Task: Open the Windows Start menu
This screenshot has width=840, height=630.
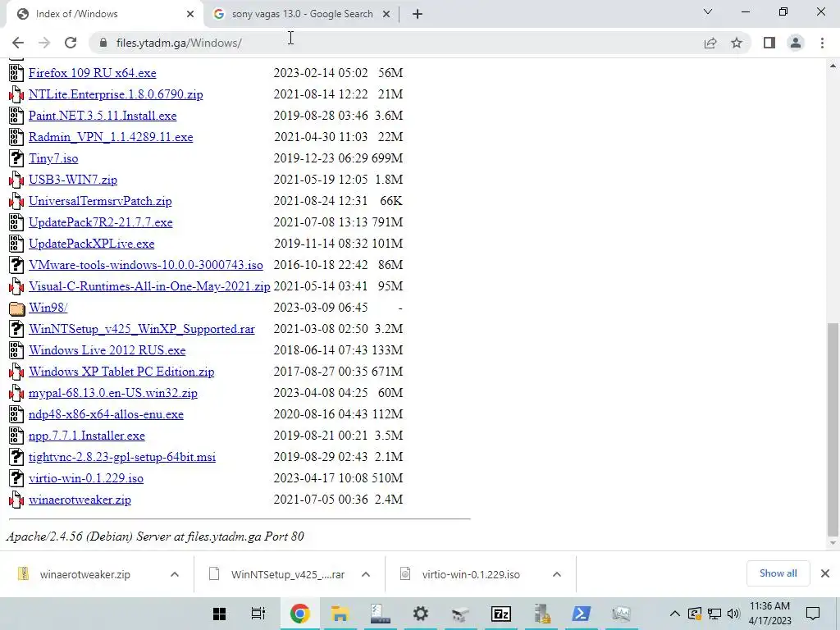Action: pos(219,614)
